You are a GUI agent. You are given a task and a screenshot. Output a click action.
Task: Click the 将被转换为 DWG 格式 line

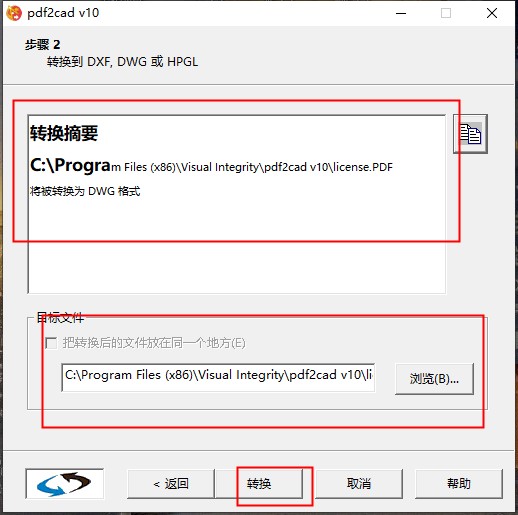pos(85,191)
